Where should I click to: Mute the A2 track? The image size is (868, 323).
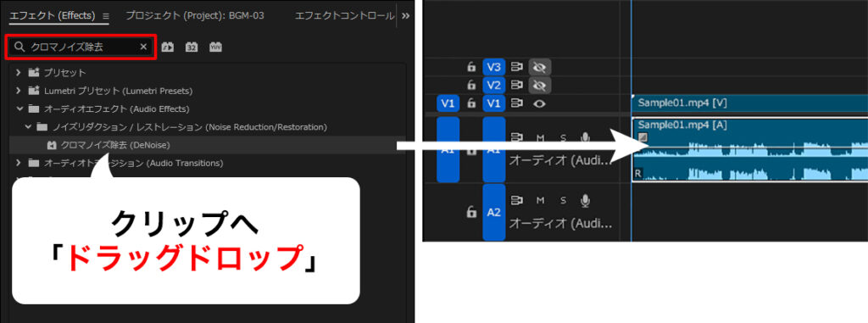point(541,200)
